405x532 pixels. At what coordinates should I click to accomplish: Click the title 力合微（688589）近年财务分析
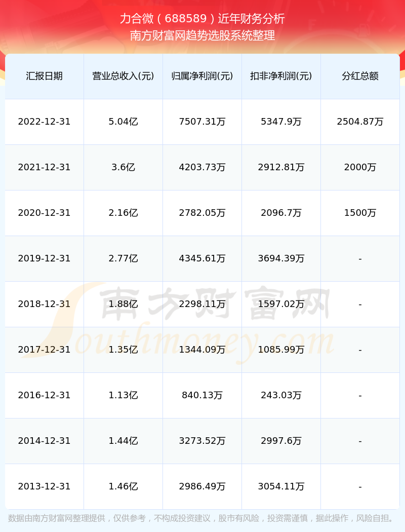tap(202, 18)
